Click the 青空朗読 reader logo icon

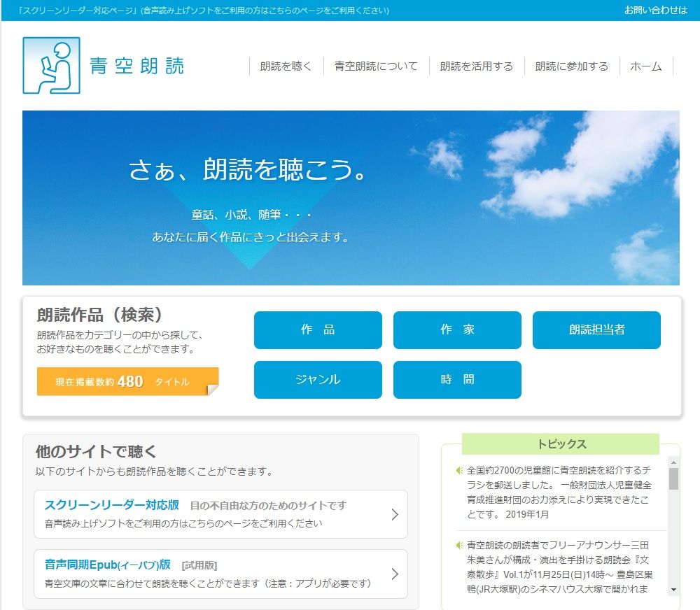[51, 65]
